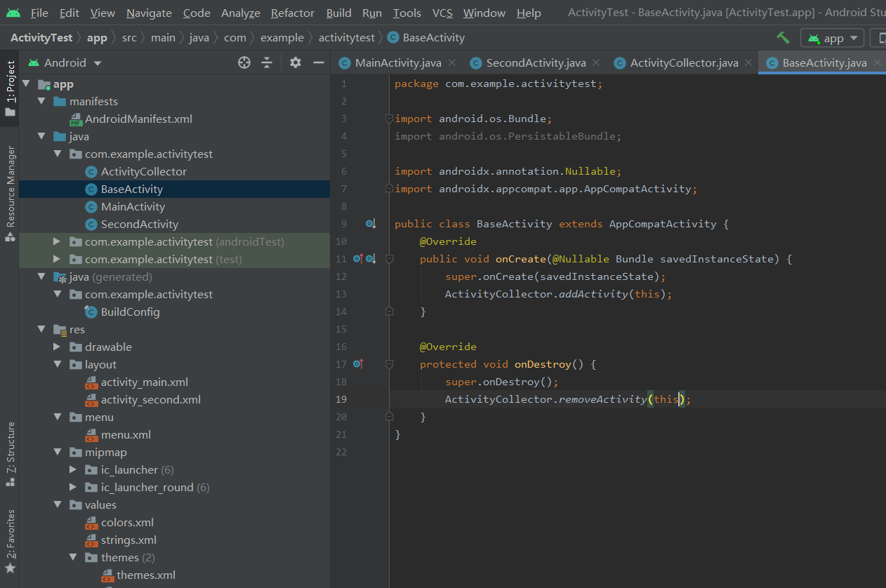The width and height of the screenshot is (886, 588).
Task: Open the File menu
Action: pyautogui.click(x=39, y=13)
